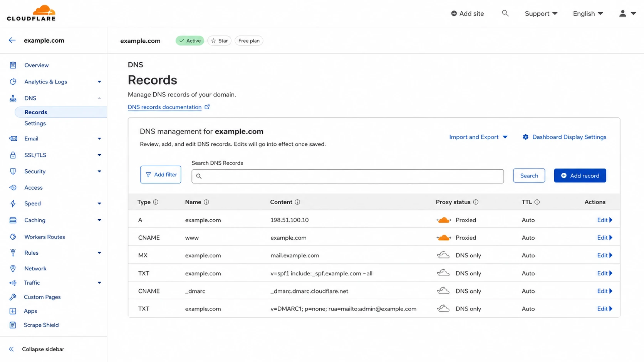Click the external link icon after documentation

(207, 107)
